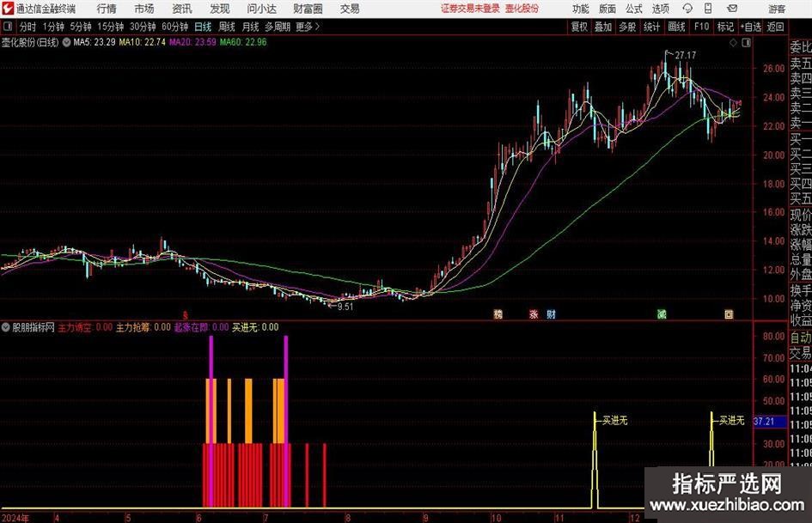Viewport: 812px width, 523px height.
Task: Click the 叠加 overlay button
Action: [x=603, y=27]
